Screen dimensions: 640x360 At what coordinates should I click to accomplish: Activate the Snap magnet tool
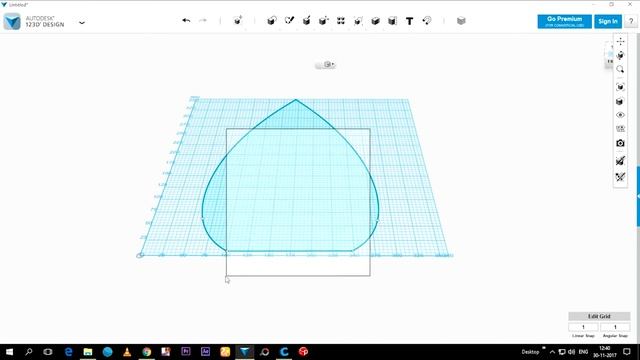[427, 20]
